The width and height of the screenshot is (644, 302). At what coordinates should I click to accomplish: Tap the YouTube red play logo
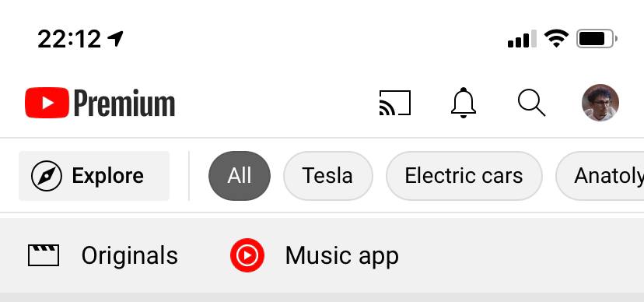(x=47, y=103)
